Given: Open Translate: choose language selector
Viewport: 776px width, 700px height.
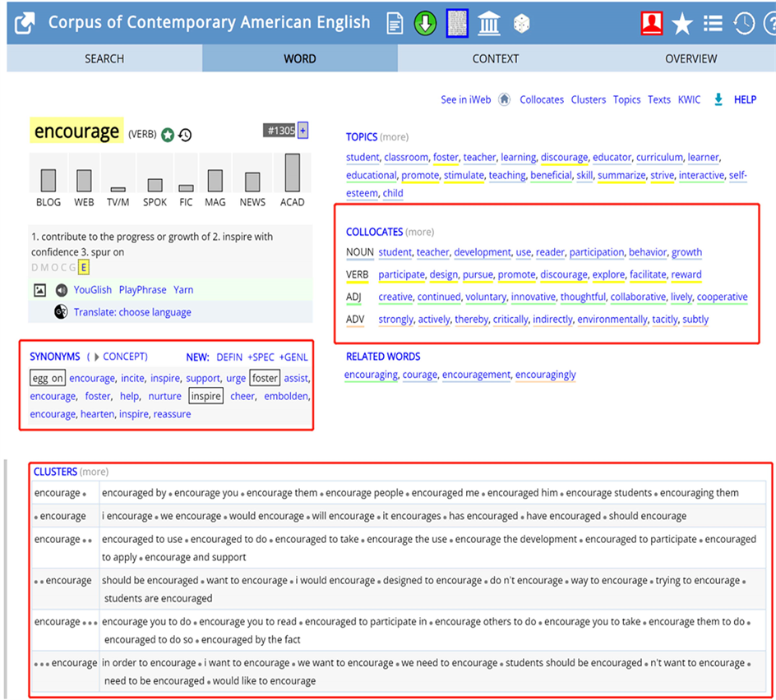Looking at the screenshot, I should point(132,312).
